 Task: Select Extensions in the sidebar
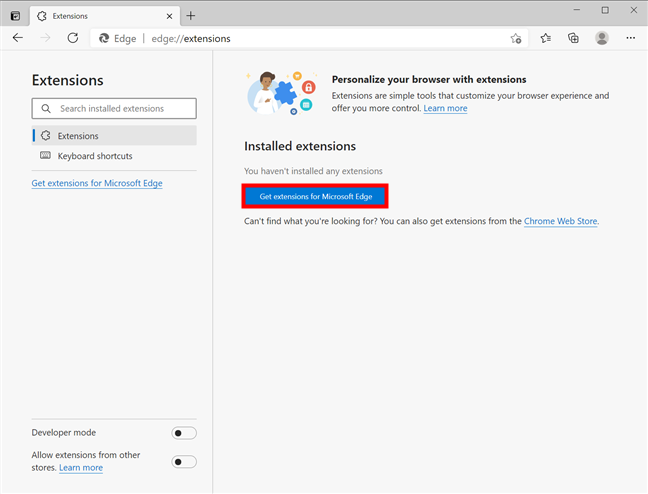pos(114,136)
